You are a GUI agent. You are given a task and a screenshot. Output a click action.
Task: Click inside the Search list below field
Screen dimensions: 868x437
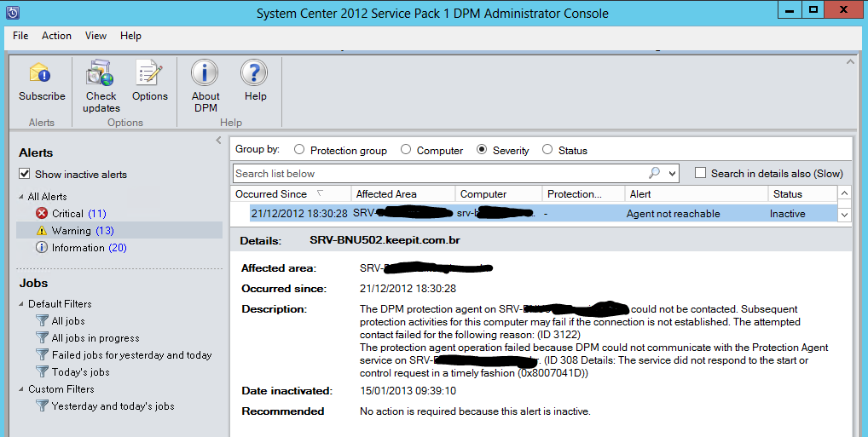point(435,174)
